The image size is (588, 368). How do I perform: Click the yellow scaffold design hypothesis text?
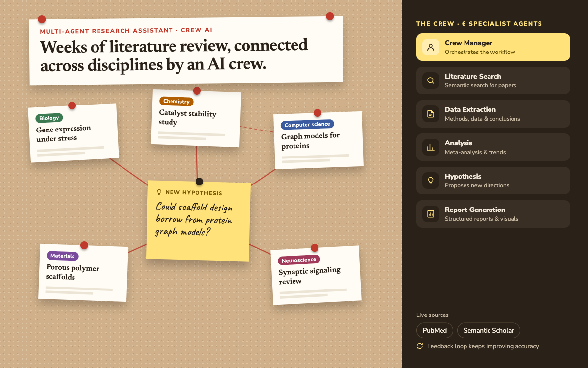pyautogui.click(x=194, y=219)
